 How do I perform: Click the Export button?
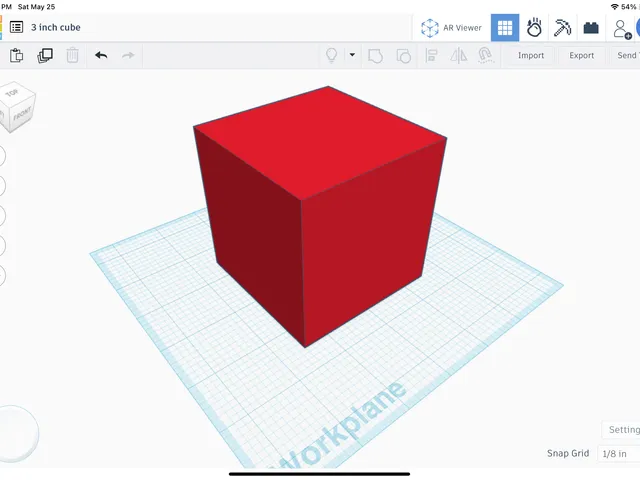[x=582, y=56]
